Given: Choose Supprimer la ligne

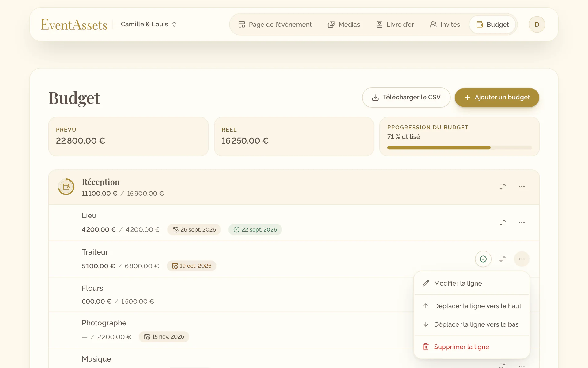Looking at the screenshot, I should tap(472, 347).
